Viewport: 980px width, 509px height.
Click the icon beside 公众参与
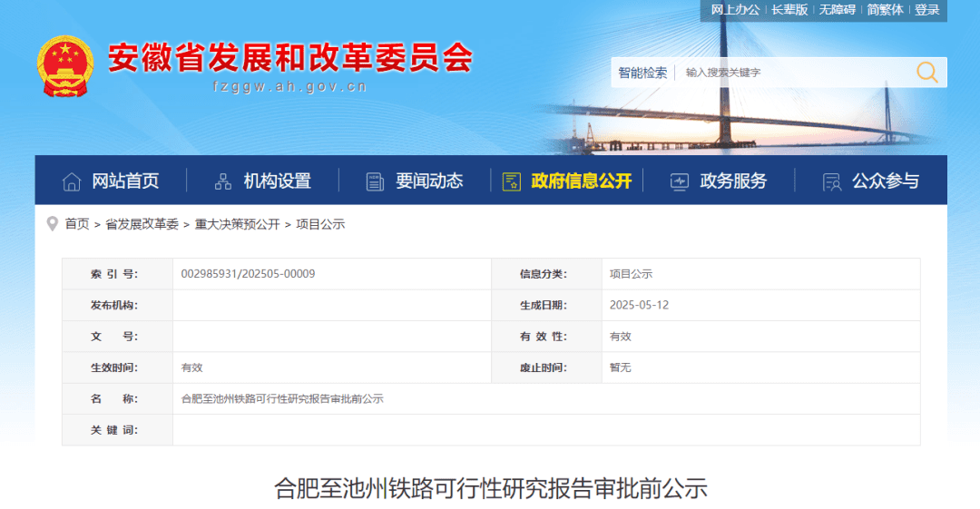coord(831,181)
